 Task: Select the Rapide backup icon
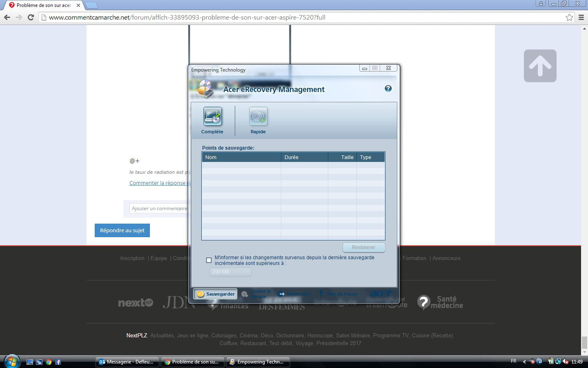click(258, 117)
